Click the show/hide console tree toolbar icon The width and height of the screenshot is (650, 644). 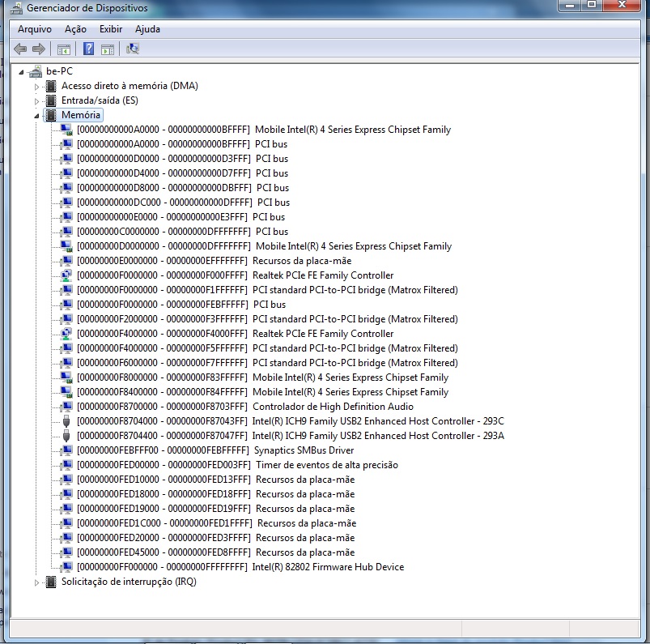pyautogui.click(x=64, y=49)
